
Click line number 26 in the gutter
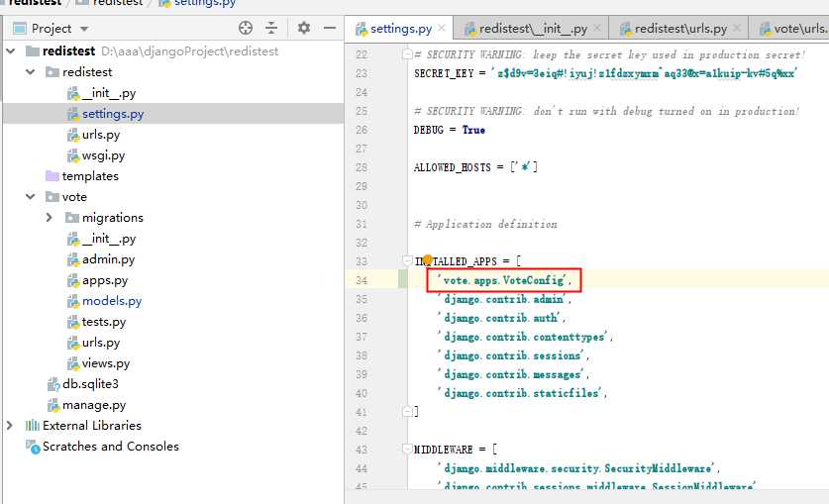point(362,130)
